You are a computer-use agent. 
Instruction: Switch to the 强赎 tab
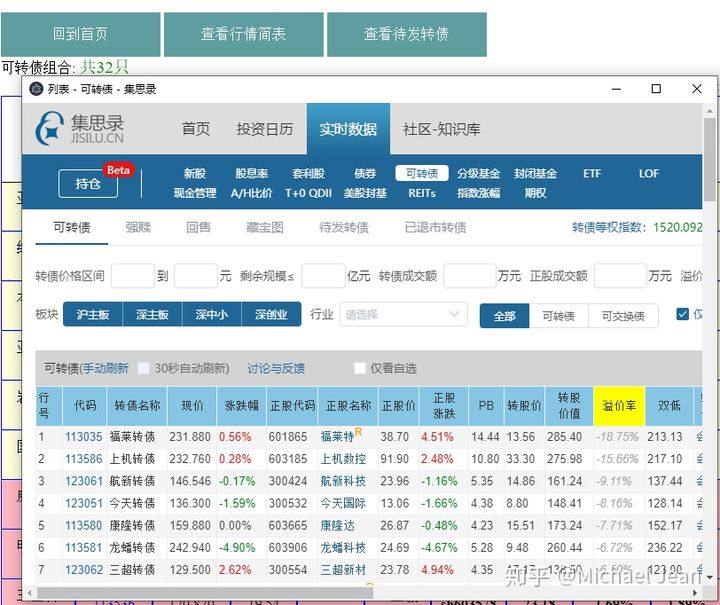(138, 227)
